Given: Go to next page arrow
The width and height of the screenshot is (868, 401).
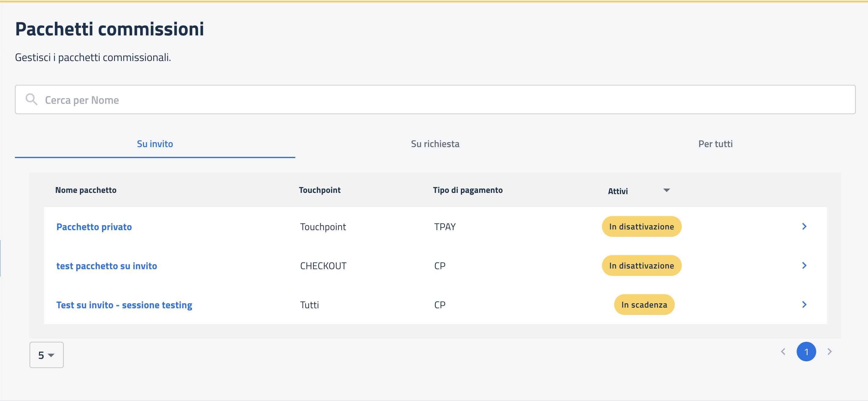Looking at the screenshot, I should [x=829, y=352].
